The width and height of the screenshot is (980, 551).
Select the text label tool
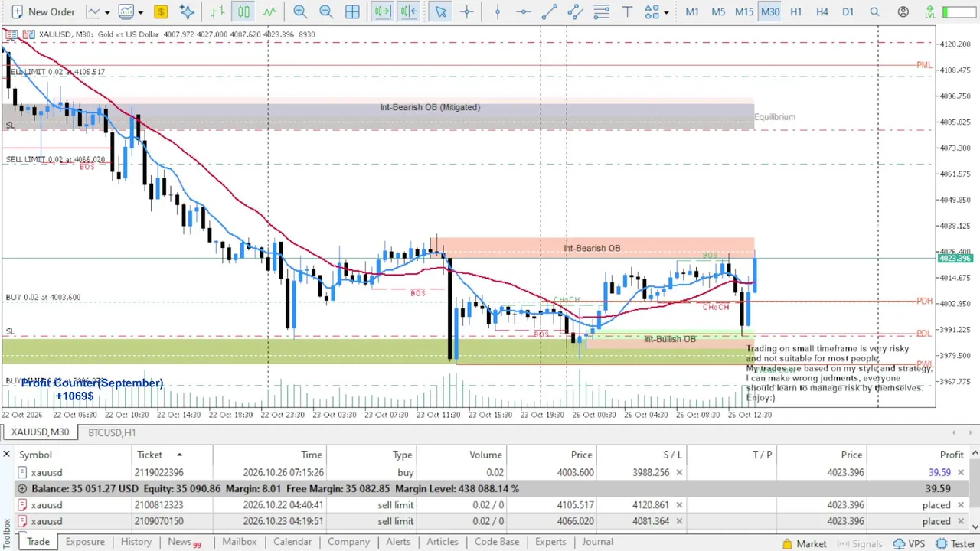click(x=628, y=11)
